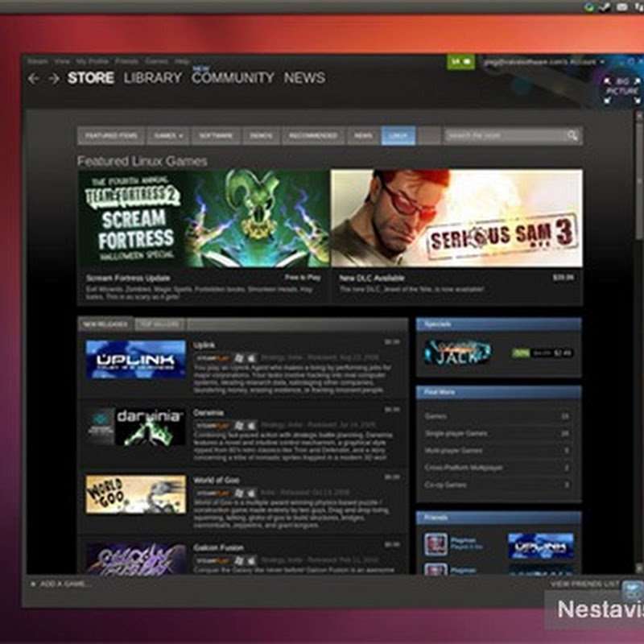Open the STORE section
The height and width of the screenshot is (644, 644).
[91, 78]
